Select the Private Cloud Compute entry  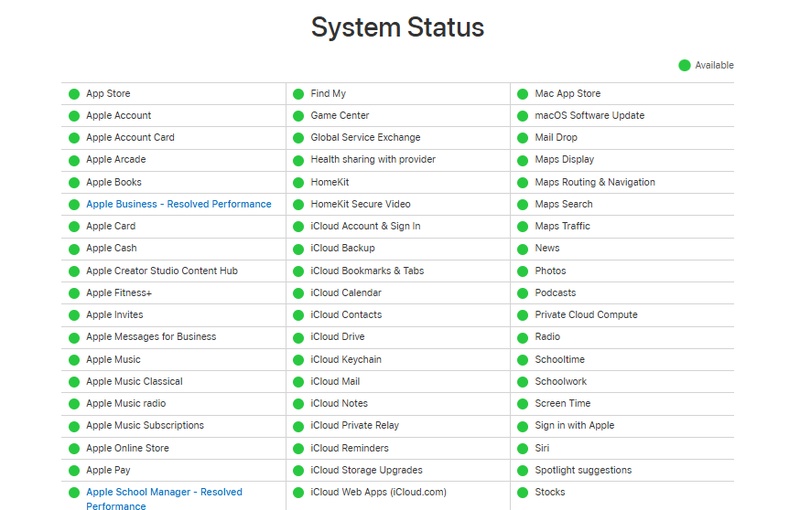[x=586, y=315]
